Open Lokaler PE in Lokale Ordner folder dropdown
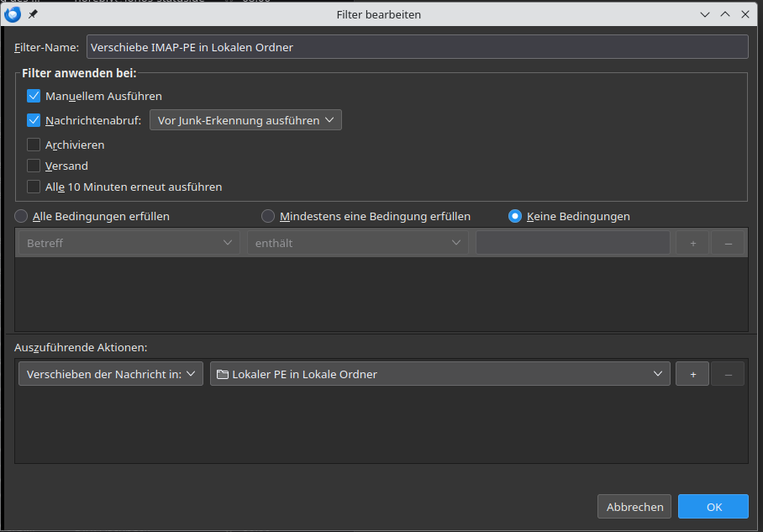Image resolution: width=763 pixels, height=532 pixels. point(439,374)
